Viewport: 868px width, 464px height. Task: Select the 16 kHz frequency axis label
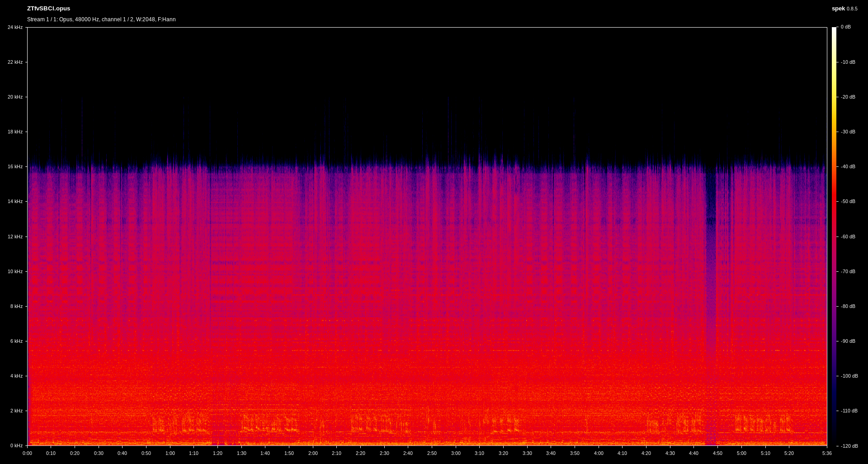(15, 167)
